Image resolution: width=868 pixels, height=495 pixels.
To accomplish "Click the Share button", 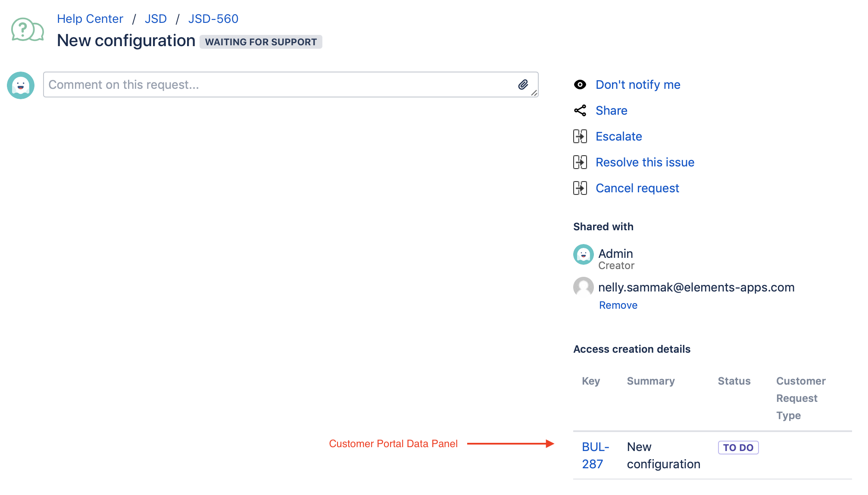I will coord(611,110).
